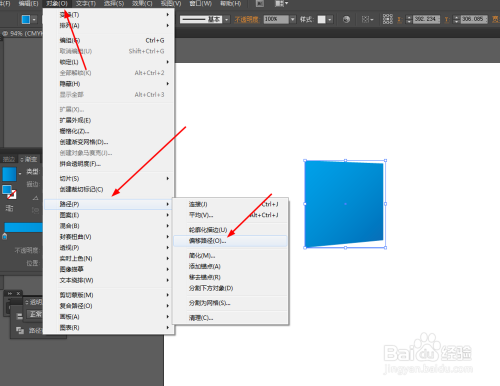
Task: Expand the 图案(E) submenu
Action: (109, 215)
